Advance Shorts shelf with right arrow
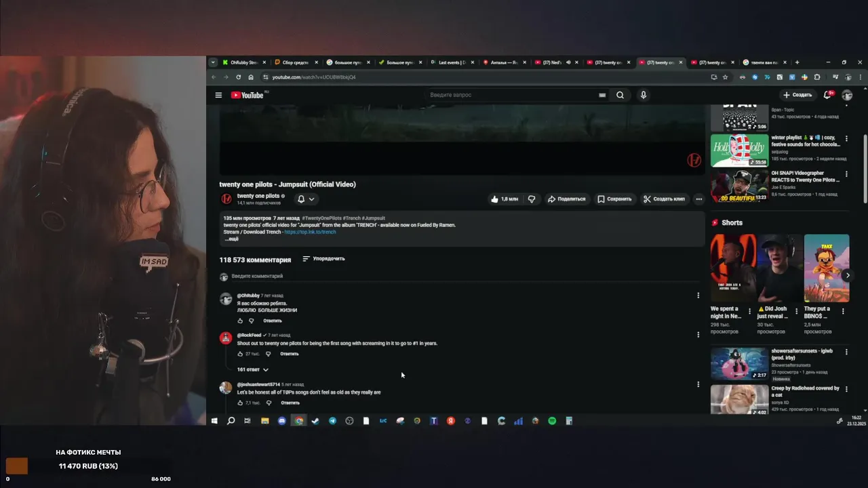The width and height of the screenshot is (868, 488). pyautogui.click(x=848, y=276)
